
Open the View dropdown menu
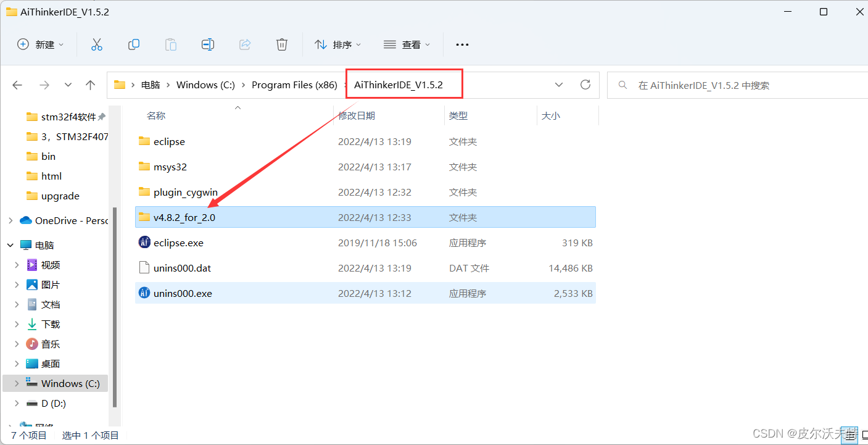(407, 44)
